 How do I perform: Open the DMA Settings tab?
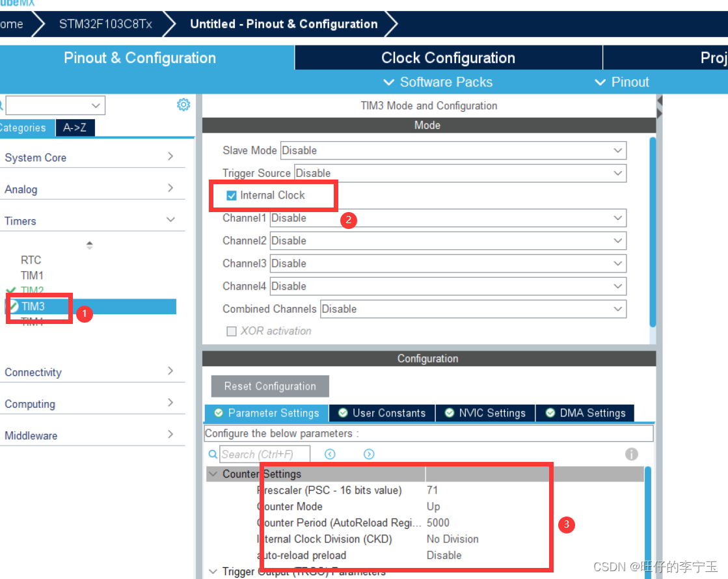click(586, 413)
